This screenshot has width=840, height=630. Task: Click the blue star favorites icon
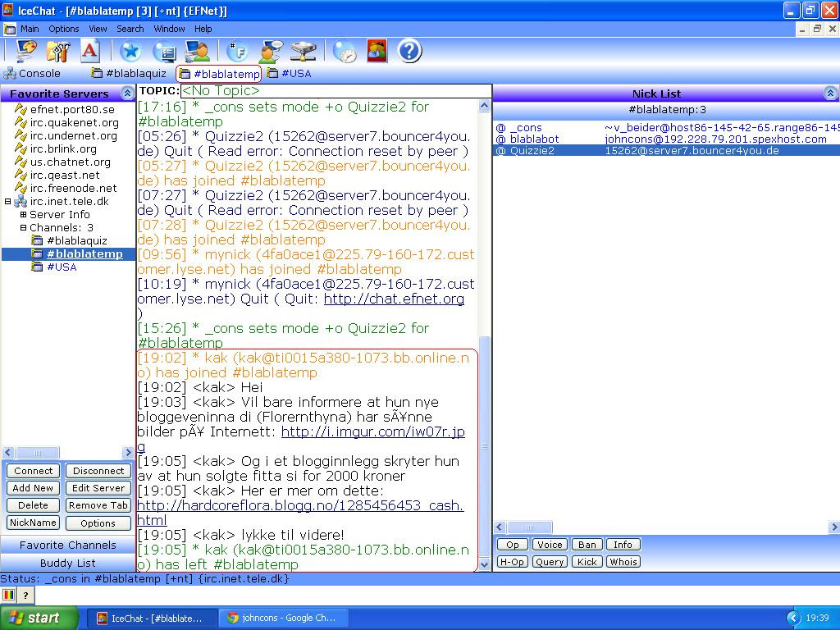pos(130,52)
